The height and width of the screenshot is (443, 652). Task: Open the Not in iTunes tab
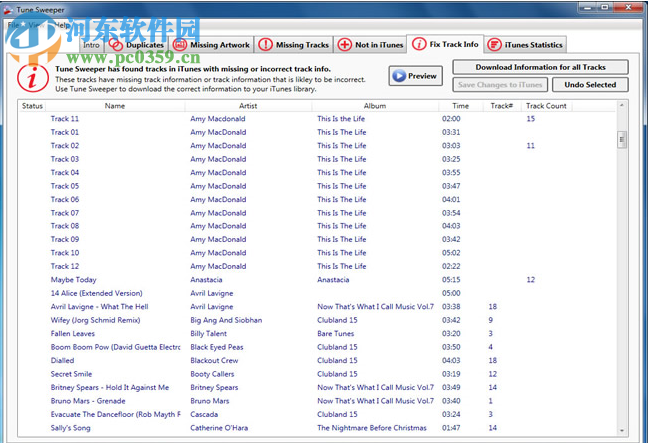point(370,45)
